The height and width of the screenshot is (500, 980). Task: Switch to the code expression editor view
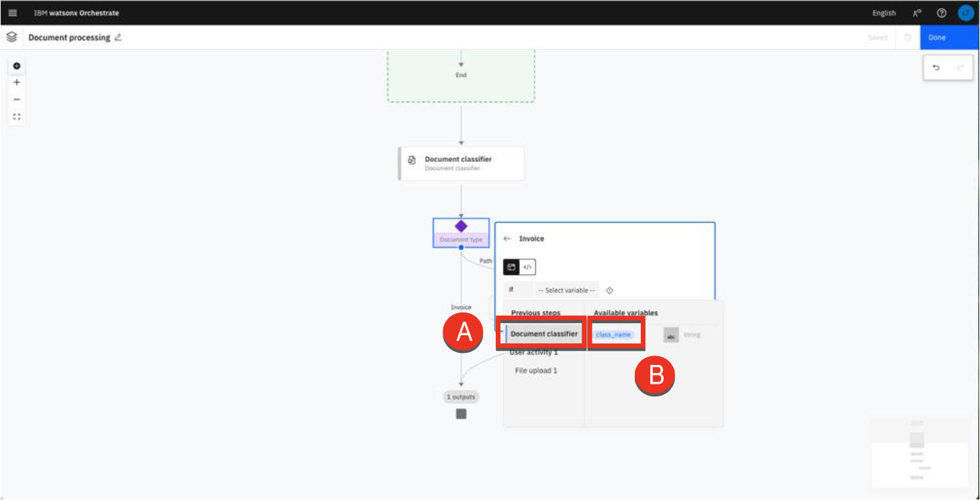pos(527,267)
